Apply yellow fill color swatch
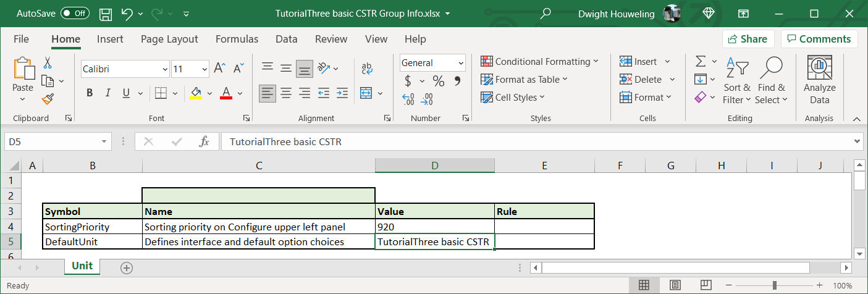The width and height of the screenshot is (868, 294). (196, 93)
